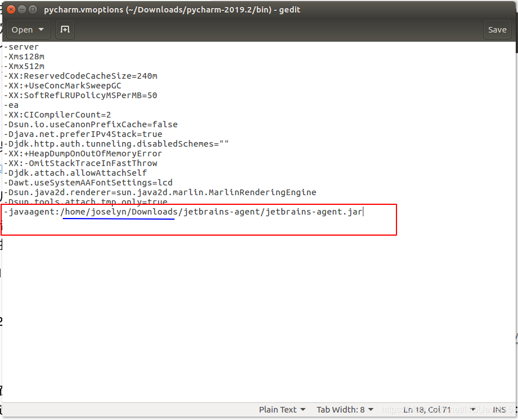
Task: Open the Plain Text language dropdown
Action: (282, 410)
